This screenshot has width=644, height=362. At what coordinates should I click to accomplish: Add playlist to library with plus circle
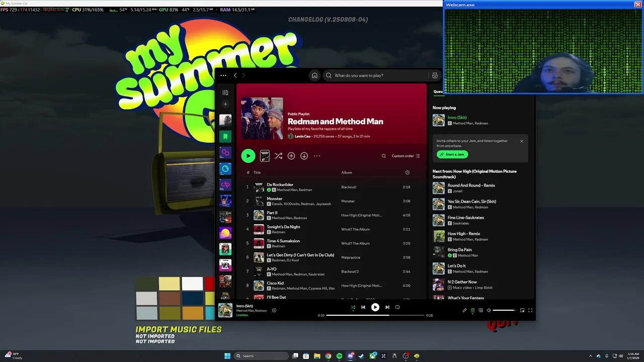point(291,156)
